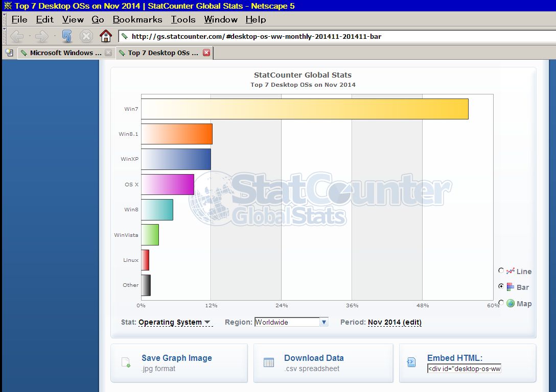Open the Help menu
This screenshot has width=556, height=392.
256,20
